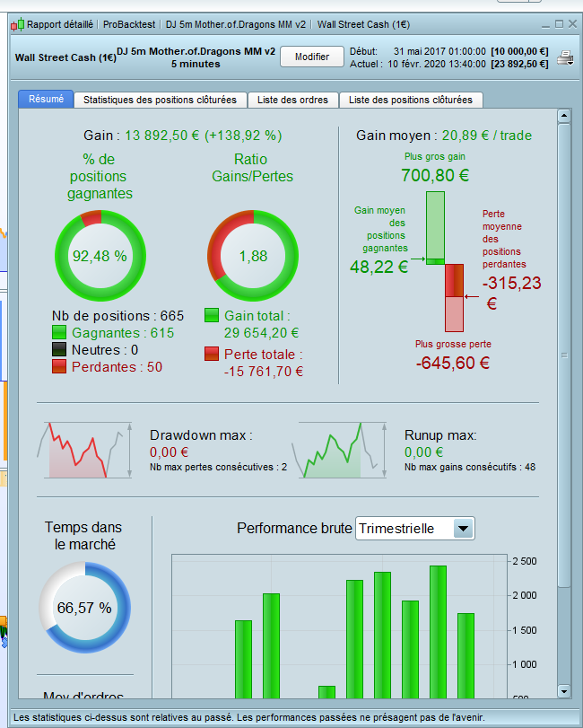Click the scrollbar up arrow
Viewport: 583px width, 728px height.
[x=564, y=116]
